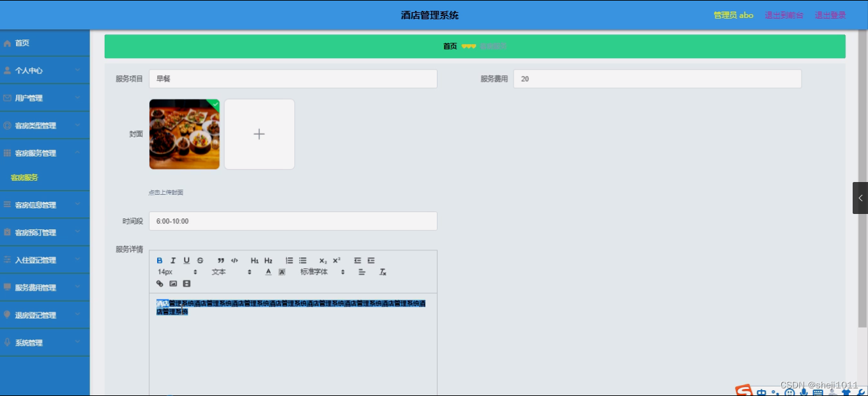Open the 标准字体 font family dropdown

323,272
